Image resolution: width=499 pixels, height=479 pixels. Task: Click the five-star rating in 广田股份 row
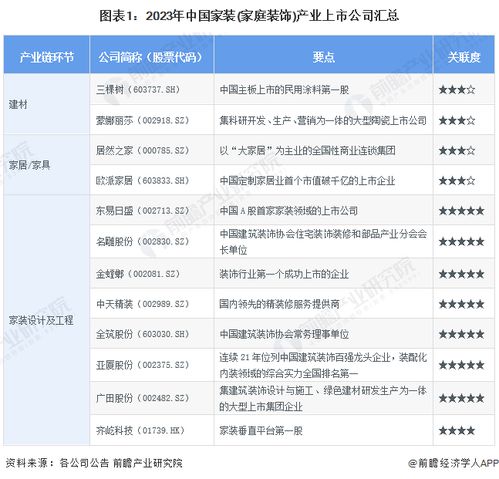(461, 398)
